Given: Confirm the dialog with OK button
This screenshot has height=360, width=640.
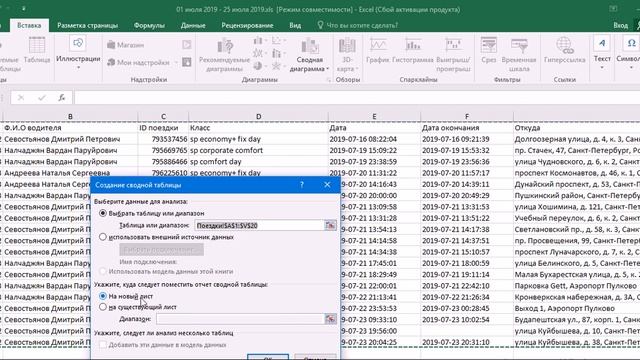Looking at the screenshot, I should point(268,357).
